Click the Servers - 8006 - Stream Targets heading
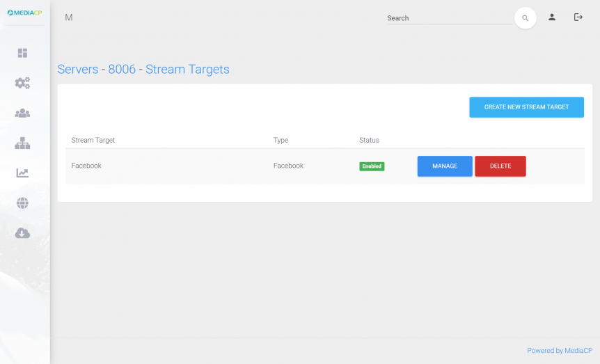Viewport: 600px width, 364px height. pyautogui.click(x=143, y=70)
